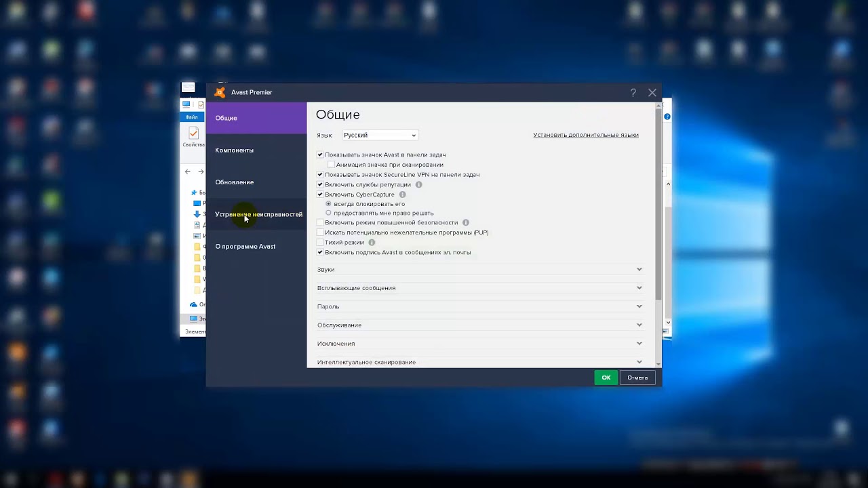Select This PC item in Explorer tree

194,319
